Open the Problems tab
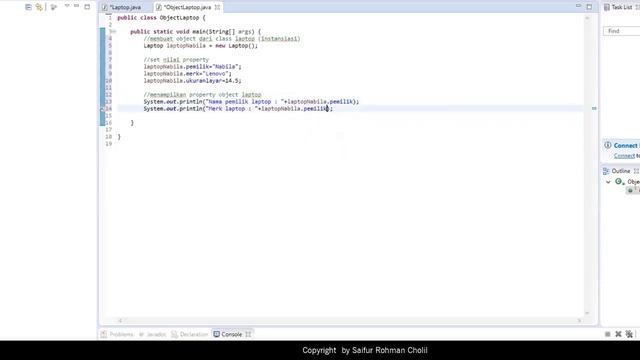This screenshot has width=640, height=360. (121, 334)
